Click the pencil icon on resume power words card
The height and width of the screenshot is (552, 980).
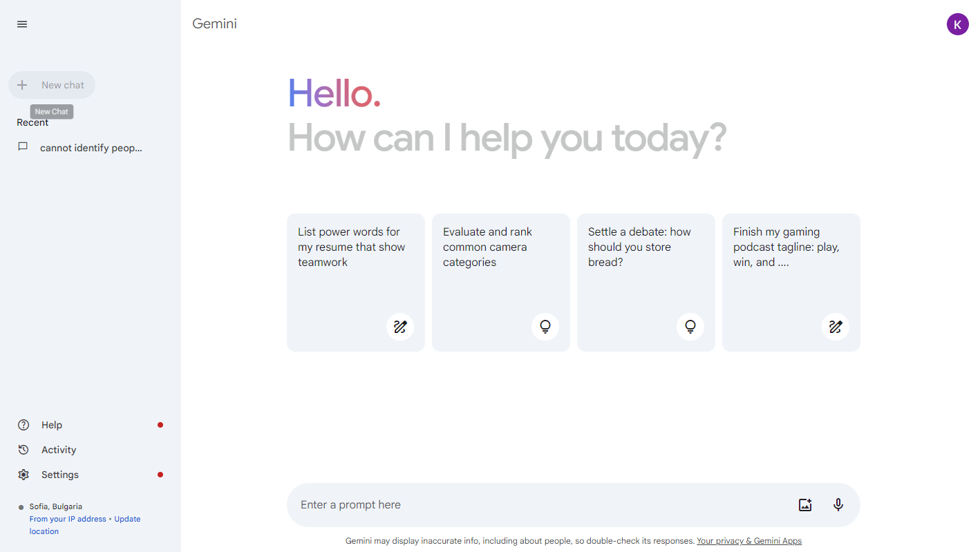pyautogui.click(x=400, y=327)
